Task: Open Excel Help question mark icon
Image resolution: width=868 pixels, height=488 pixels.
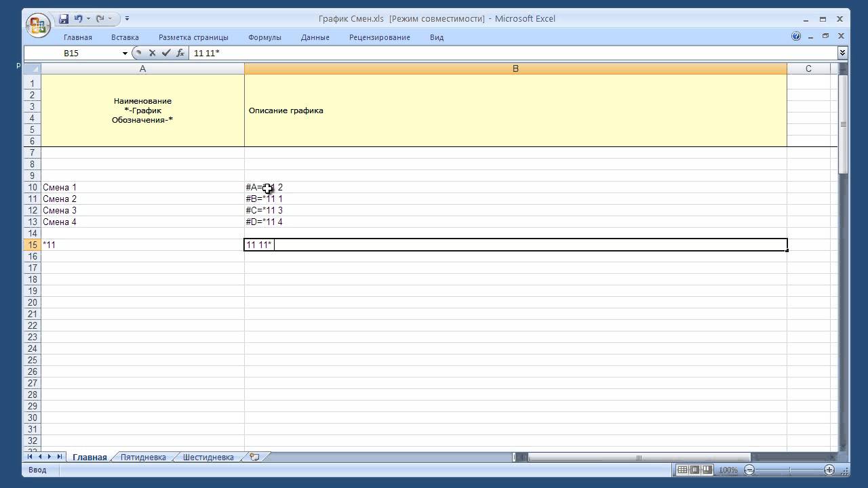Action: [796, 37]
